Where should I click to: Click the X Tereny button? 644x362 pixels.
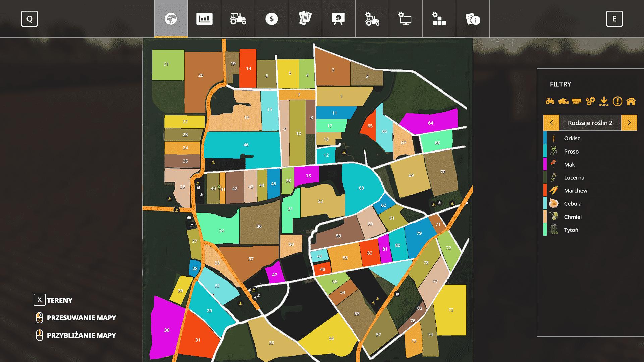[40, 300]
